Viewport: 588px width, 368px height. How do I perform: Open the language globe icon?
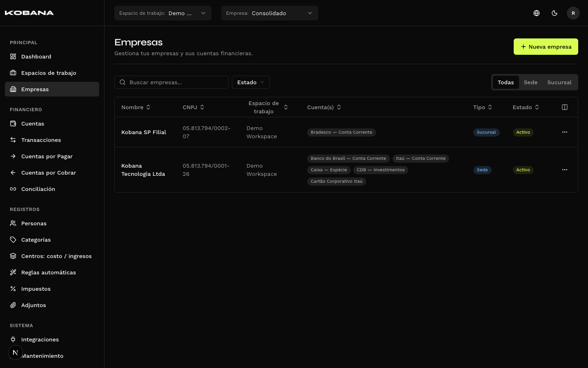tap(537, 13)
